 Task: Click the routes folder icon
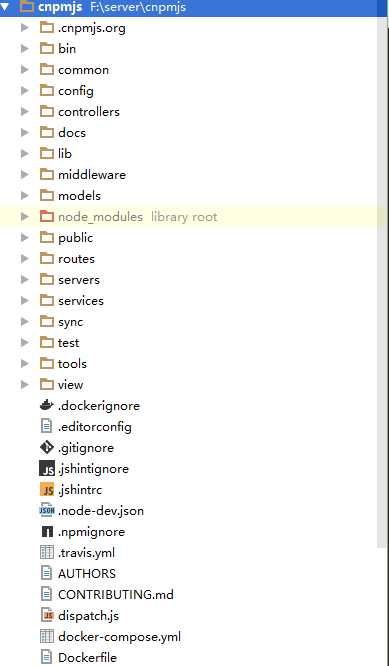coord(47,258)
